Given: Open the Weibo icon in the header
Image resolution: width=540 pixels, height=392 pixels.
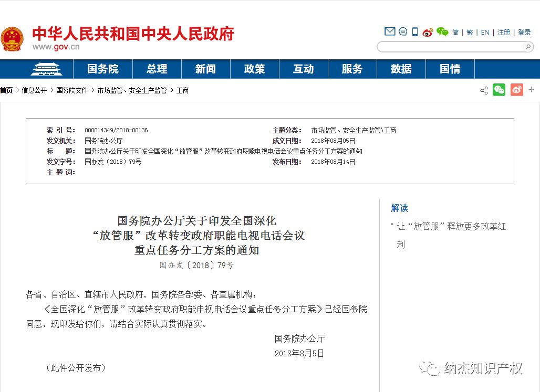Looking at the screenshot, I should click(x=428, y=31).
